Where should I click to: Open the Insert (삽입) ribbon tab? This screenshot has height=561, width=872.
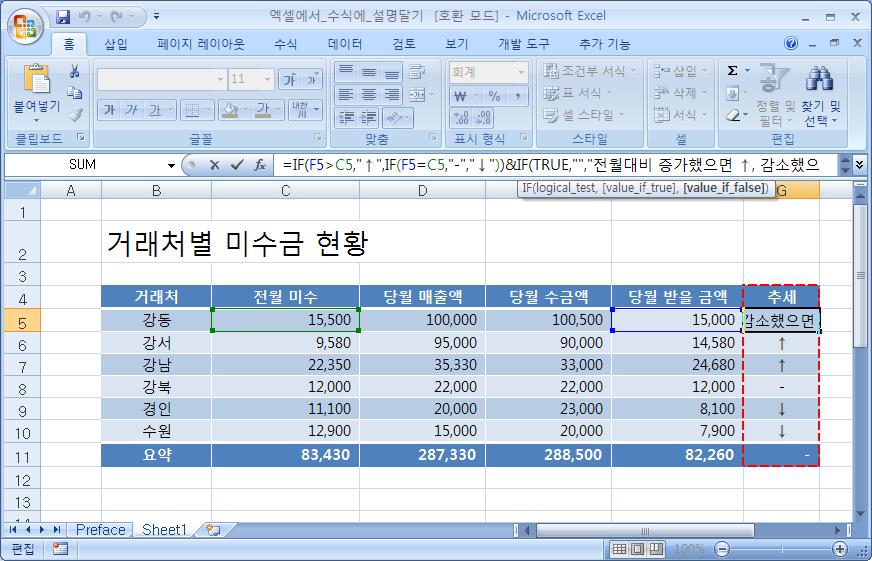116,44
